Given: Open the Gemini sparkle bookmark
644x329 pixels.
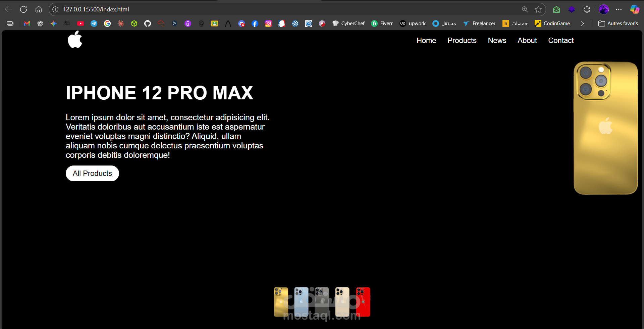Looking at the screenshot, I should pos(54,23).
